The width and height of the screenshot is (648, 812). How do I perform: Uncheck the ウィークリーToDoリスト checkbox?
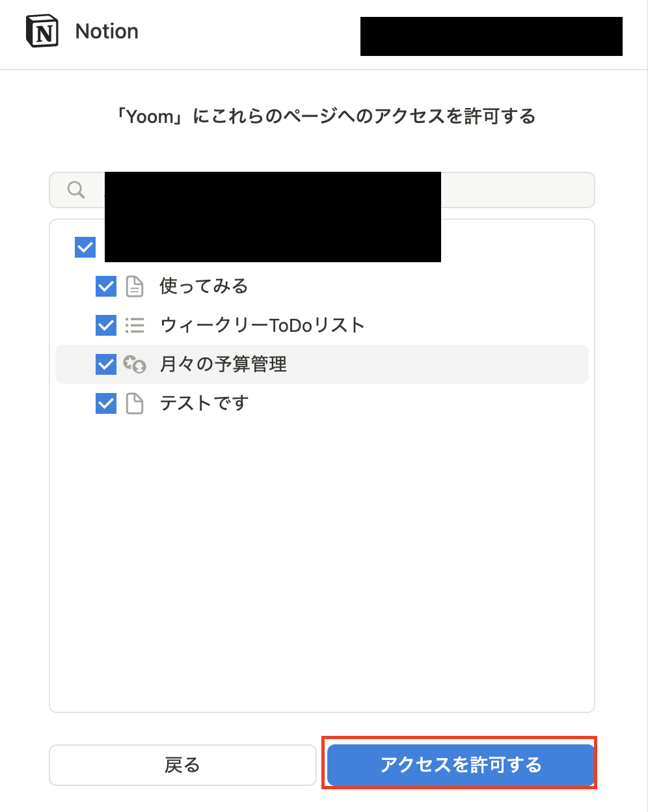(x=105, y=325)
